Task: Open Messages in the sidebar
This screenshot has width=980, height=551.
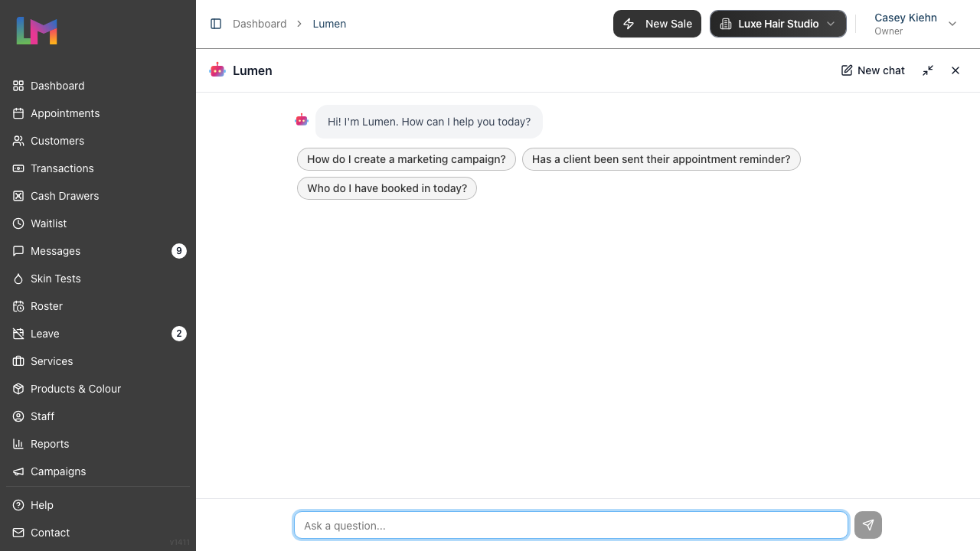Action: pos(98,251)
